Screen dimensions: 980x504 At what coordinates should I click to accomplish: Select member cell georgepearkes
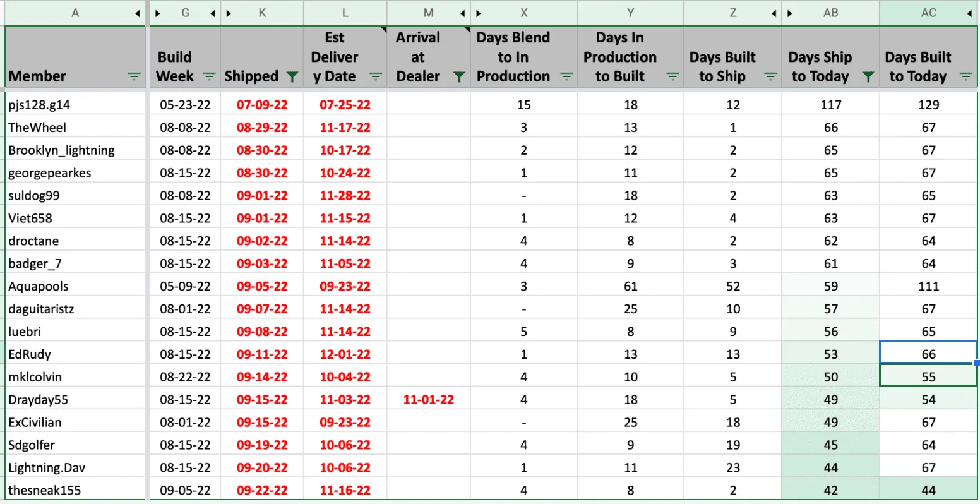pyautogui.click(x=75, y=173)
